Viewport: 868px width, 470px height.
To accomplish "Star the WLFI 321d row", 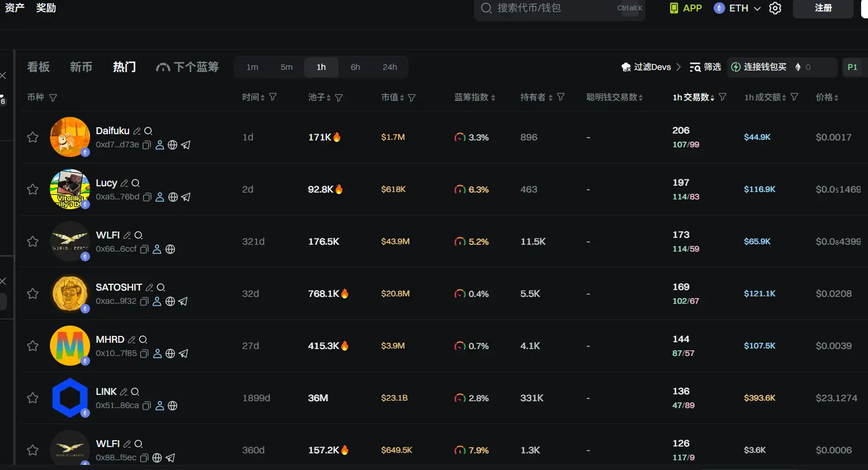I will 33,241.
